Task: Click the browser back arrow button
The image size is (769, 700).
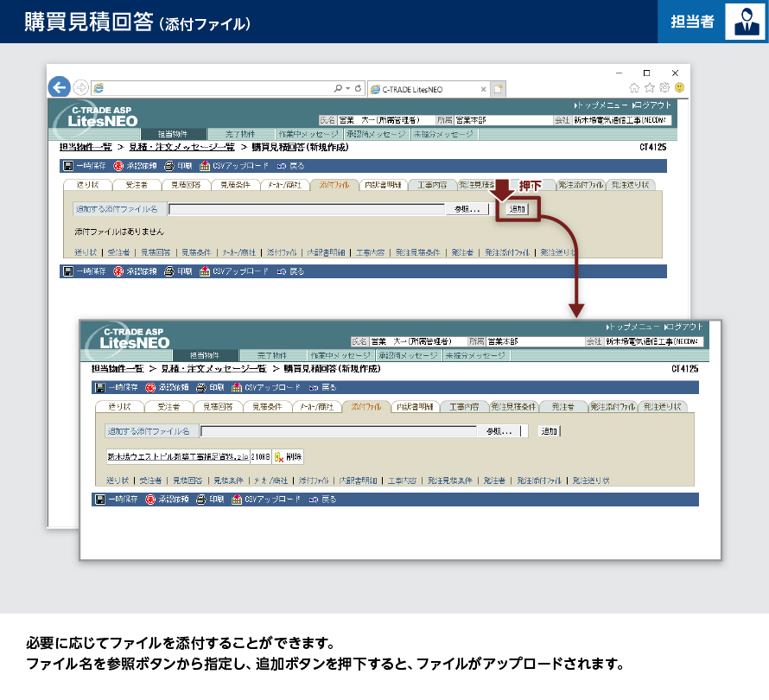Action: tap(59, 87)
